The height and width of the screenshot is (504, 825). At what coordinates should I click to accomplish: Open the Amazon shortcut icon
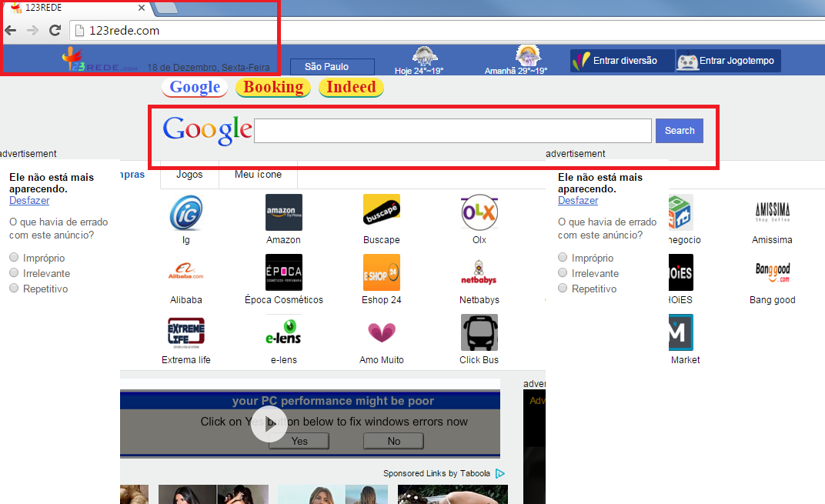coord(283,212)
